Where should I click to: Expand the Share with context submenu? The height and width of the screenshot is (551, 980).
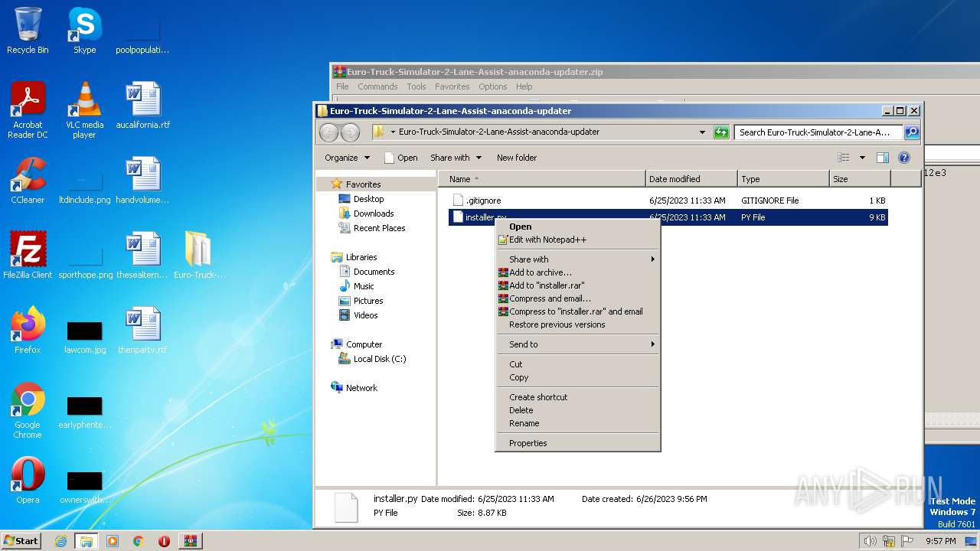[578, 259]
